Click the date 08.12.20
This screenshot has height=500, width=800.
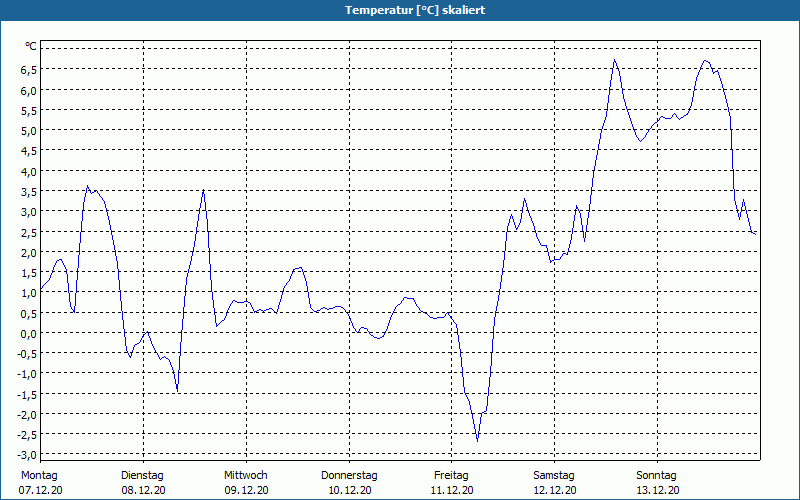pyautogui.click(x=143, y=490)
